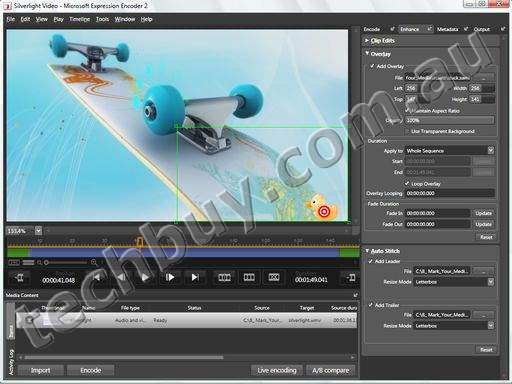The width and height of the screenshot is (512, 384).
Task: Click the Fade In time field
Action: click(437, 213)
